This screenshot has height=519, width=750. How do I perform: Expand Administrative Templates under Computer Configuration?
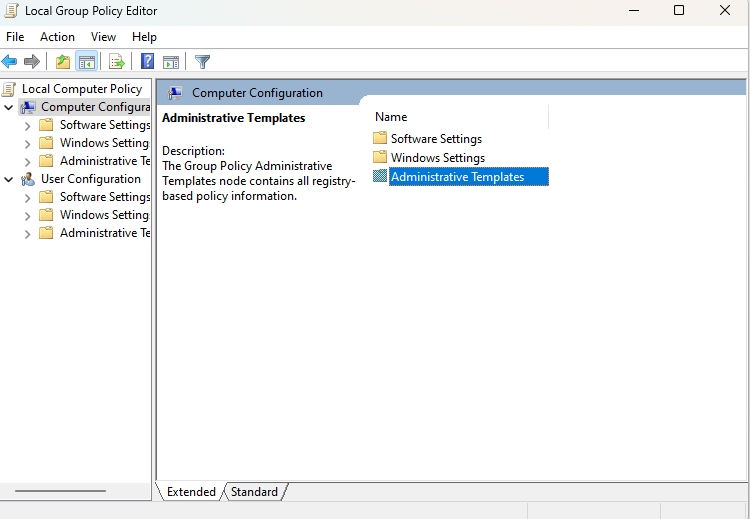pos(27,161)
